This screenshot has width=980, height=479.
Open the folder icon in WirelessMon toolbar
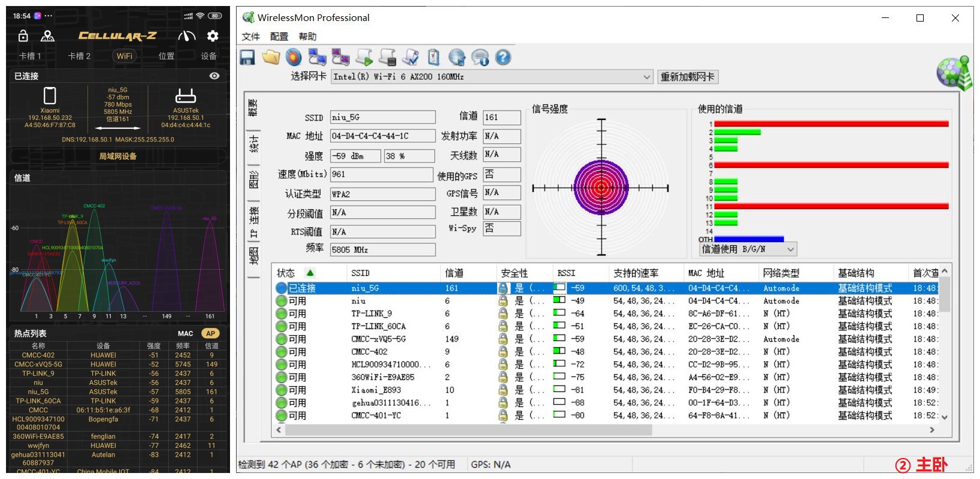click(x=271, y=58)
